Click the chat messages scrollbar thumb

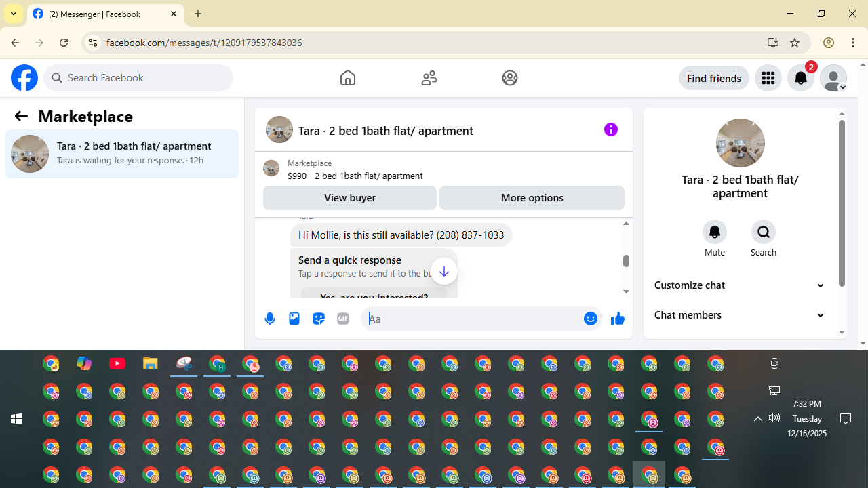tap(626, 261)
